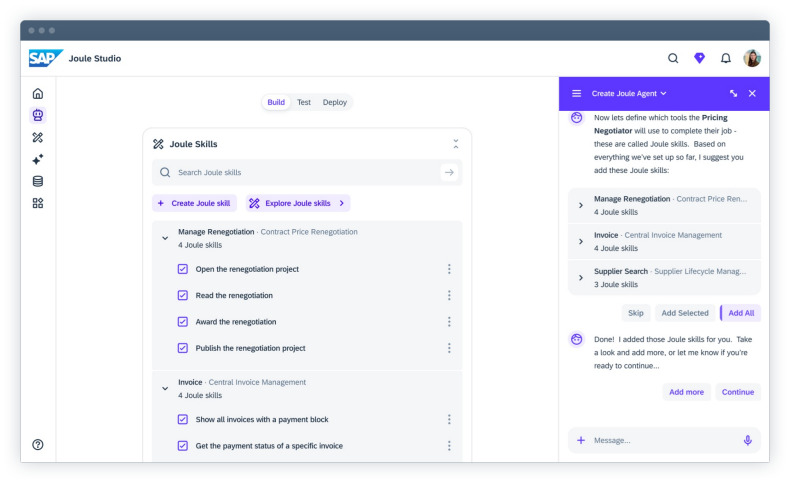The width and height of the screenshot is (790, 483).
Task: Open Explore Joule skills
Action: point(298,203)
